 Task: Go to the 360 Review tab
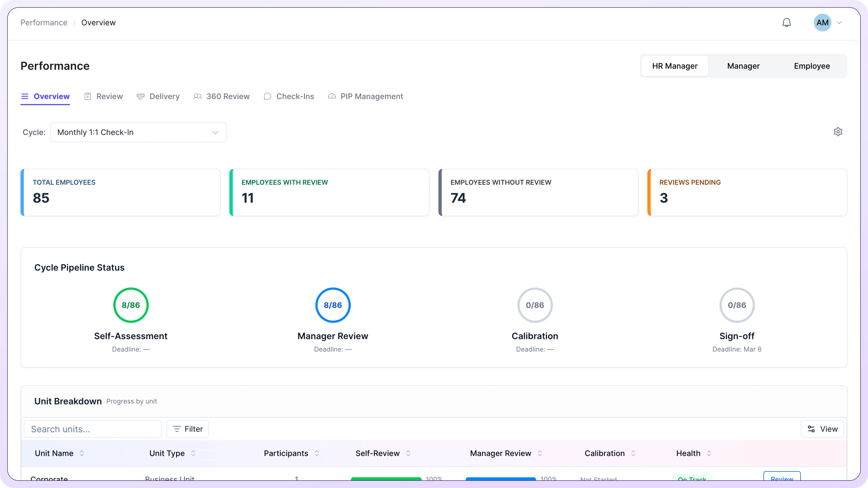[x=221, y=96]
